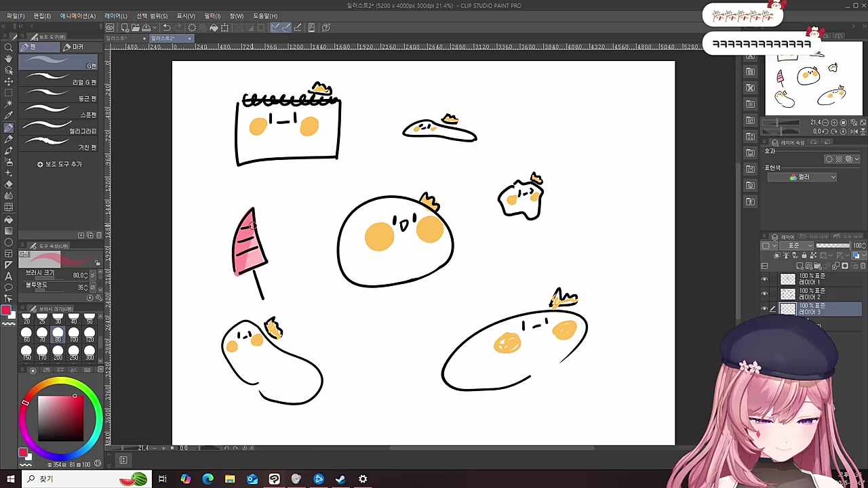Image resolution: width=868 pixels, height=488 pixels.
Task: Select the 100 brush size preset
Action: (74, 335)
